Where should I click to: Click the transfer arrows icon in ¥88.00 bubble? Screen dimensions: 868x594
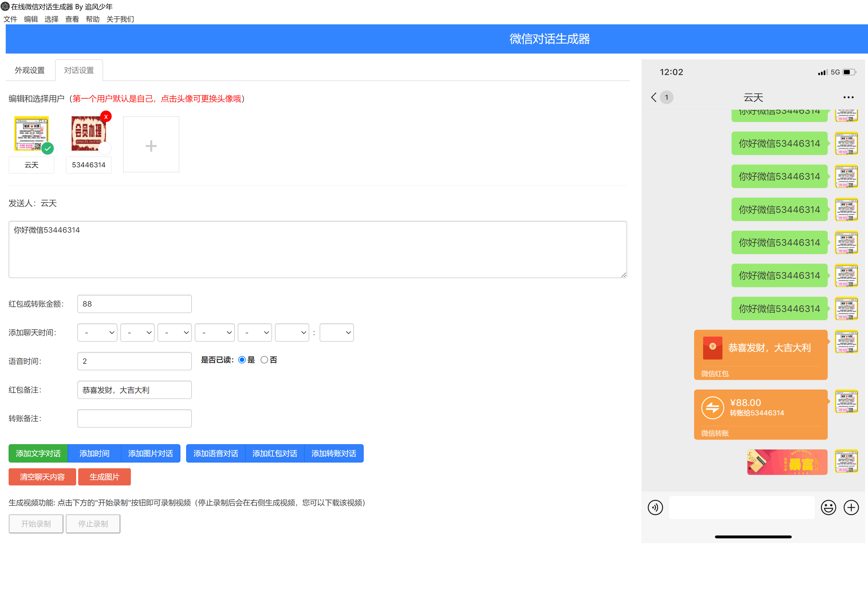tap(712, 408)
